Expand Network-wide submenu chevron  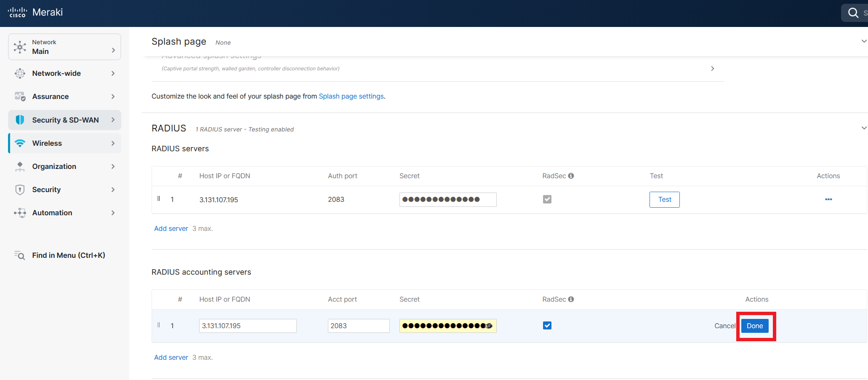(x=113, y=73)
